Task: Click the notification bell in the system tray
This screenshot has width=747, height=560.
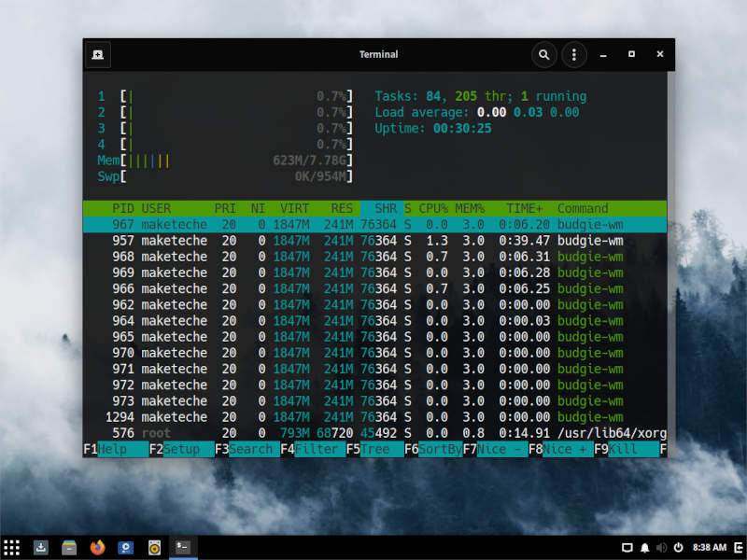Action: tap(644, 548)
